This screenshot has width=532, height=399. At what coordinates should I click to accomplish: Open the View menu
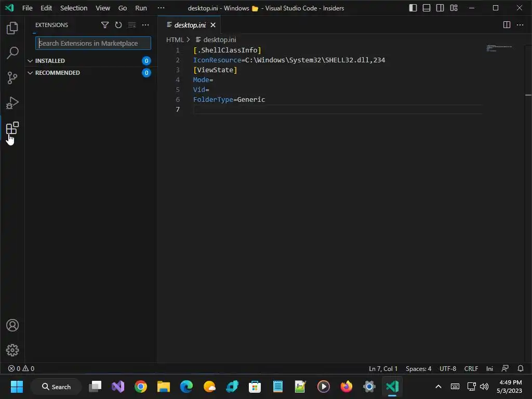pyautogui.click(x=102, y=8)
